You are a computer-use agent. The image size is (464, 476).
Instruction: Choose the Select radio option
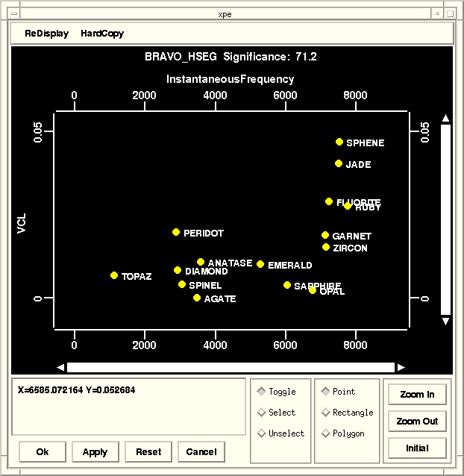pyautogui.click(x=261, y=413)
